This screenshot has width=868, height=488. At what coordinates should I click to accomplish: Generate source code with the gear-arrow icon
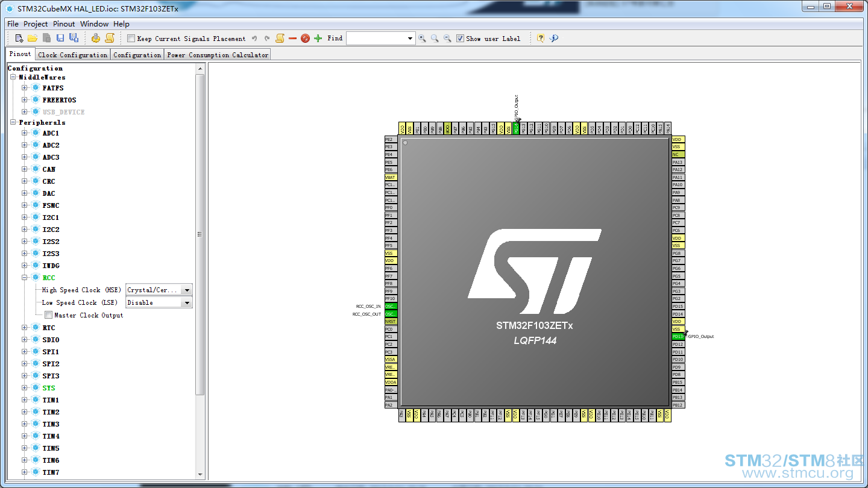[96, 39]
